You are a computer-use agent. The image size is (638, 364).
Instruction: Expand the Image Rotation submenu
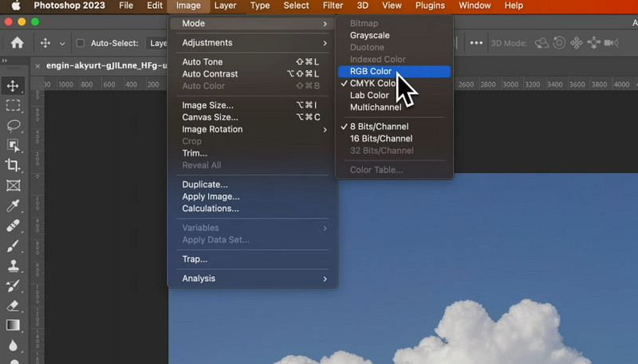pyautogui.click(x=252, y=129)
